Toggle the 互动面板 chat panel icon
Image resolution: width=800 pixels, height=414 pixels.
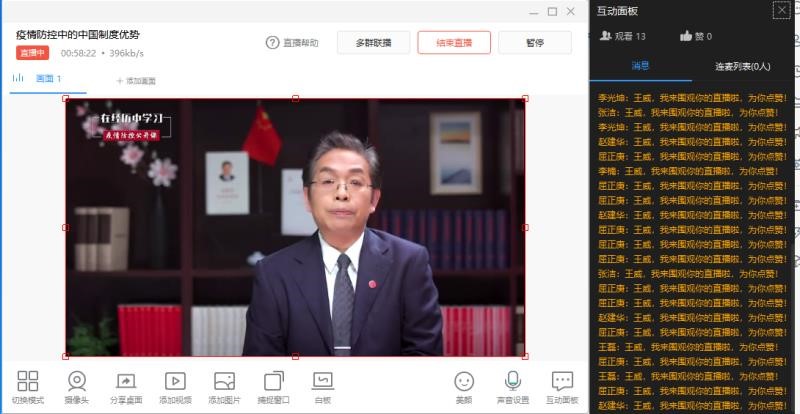coord(562,382)
